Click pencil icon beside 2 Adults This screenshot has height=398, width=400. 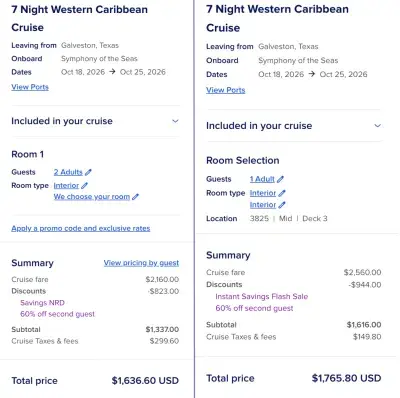[x=88, y=172]
